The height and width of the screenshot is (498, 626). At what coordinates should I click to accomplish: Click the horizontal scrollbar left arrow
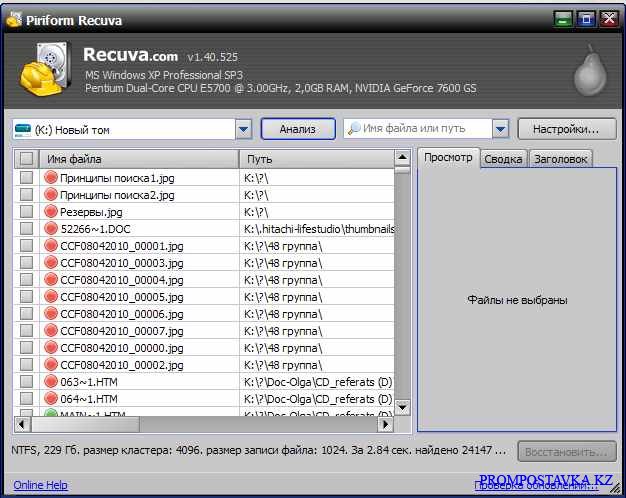(22, 425)
